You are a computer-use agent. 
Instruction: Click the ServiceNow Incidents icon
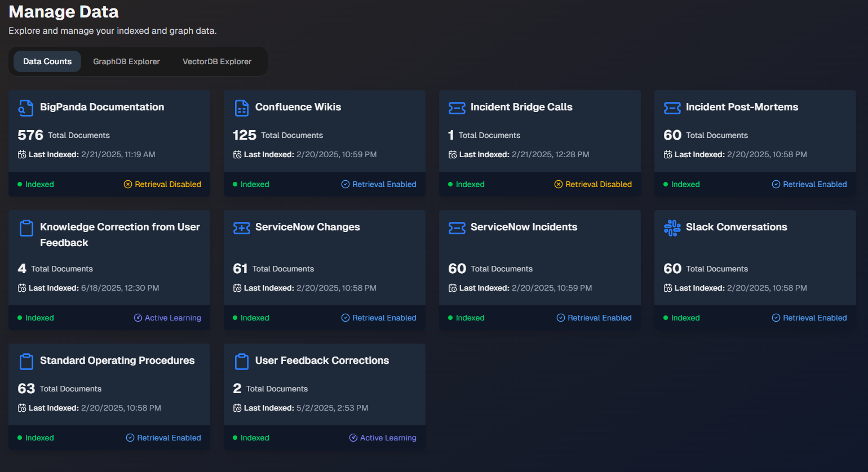pos(457,228)
